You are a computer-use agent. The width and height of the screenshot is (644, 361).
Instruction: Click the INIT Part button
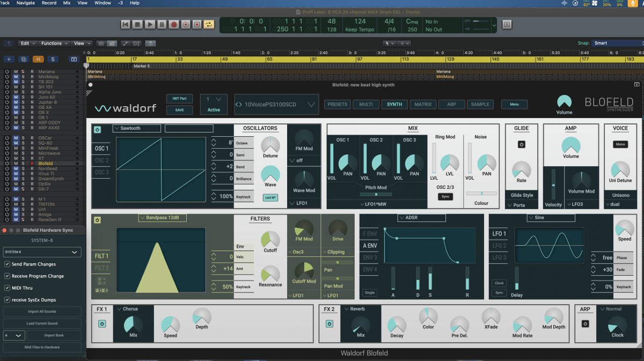pos(179,99)
